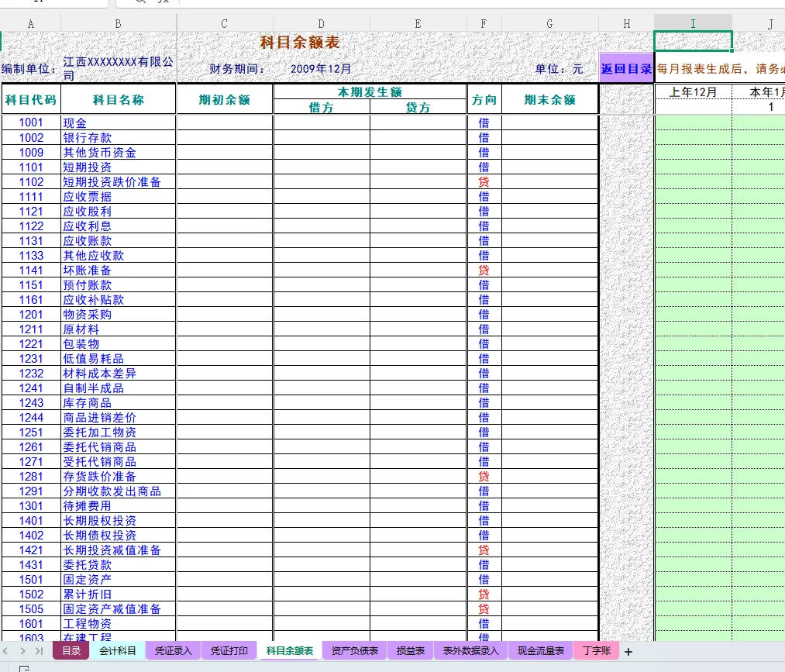Screen dimensions: 785x672
Task: Select column B header
Action: click(118, 23)
